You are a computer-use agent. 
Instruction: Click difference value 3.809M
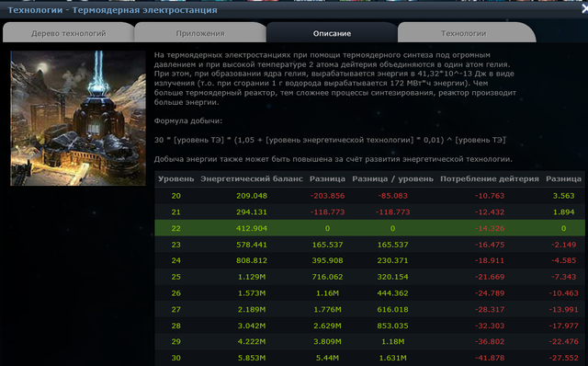coord(327,341)
